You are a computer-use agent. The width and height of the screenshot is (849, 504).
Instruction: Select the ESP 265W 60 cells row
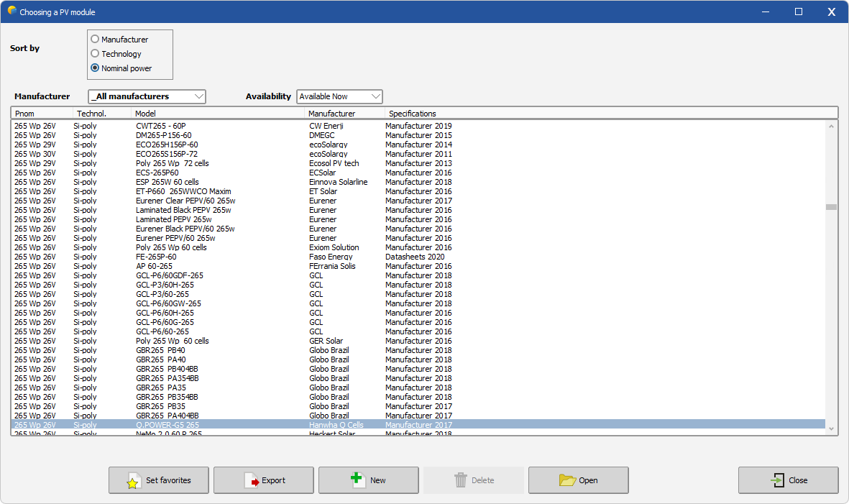(x=418, y=182)
